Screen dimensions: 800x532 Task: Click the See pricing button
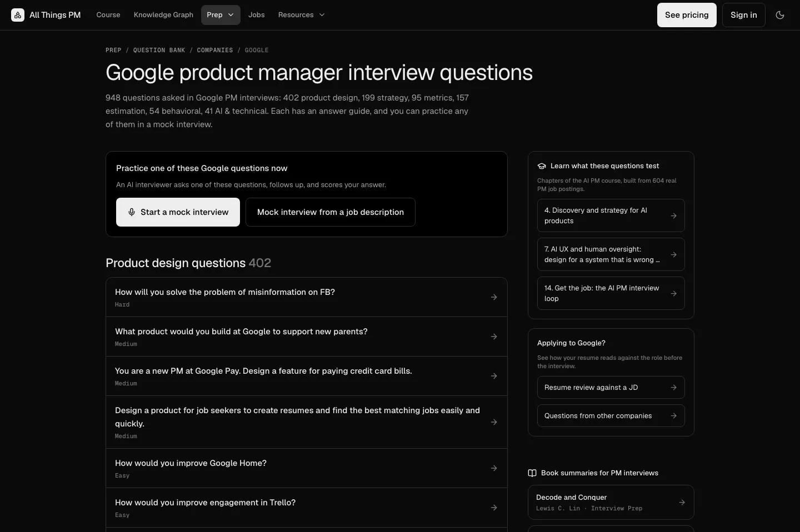[687, 15]
